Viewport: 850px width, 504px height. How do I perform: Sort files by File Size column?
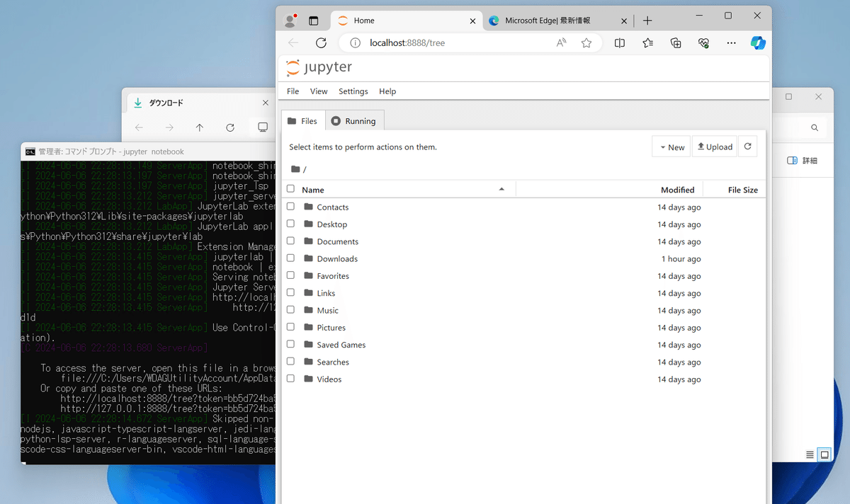[742, 190]
